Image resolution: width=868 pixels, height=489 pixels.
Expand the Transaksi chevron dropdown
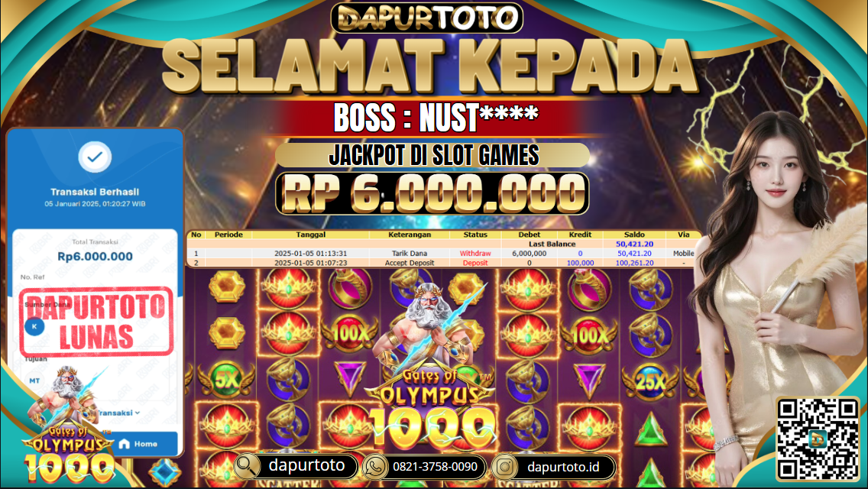(138, 413)
